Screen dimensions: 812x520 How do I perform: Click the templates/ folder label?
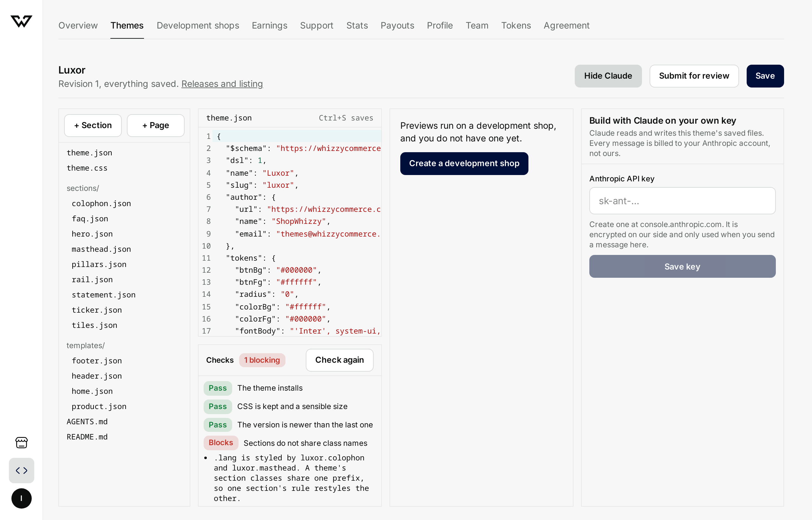[x=85, y=345]
